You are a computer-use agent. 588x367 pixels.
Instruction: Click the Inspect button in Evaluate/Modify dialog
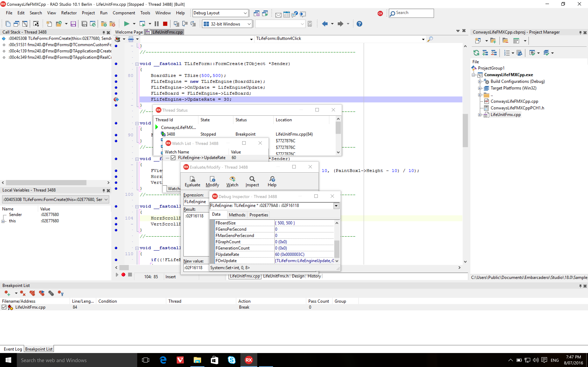[x=252, y=181]
